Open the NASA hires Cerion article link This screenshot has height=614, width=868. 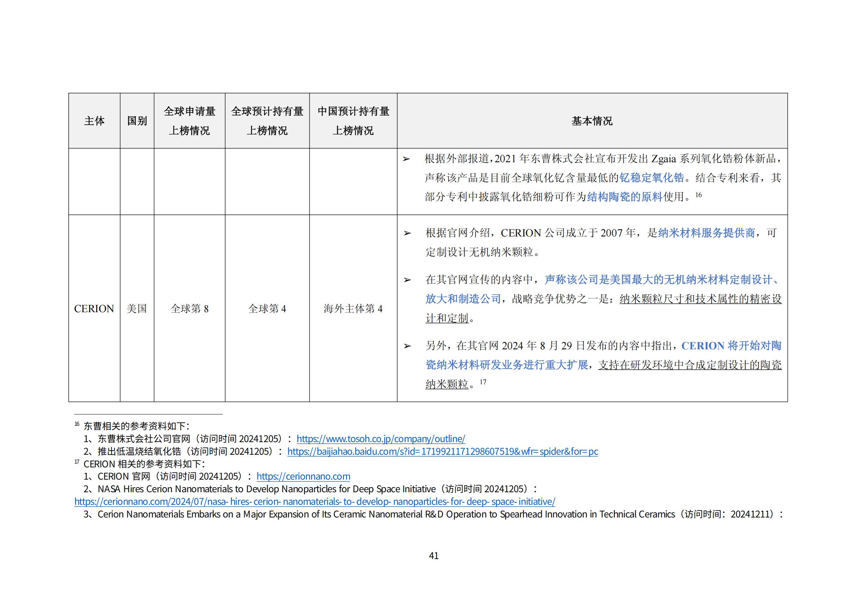click(x=315, y=502)
